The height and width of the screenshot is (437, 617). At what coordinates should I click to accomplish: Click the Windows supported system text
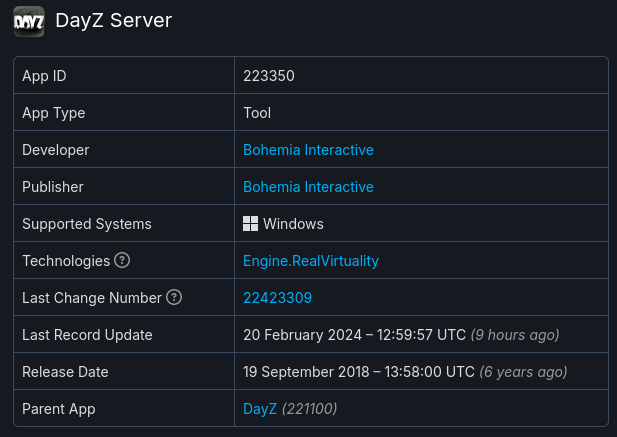[x=293, y=224]
